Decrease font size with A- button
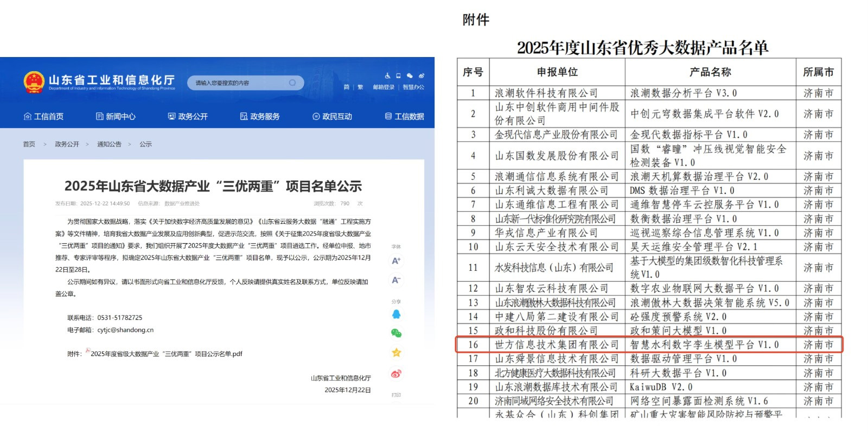This screenshot has width=868, height=437. click(396, 280)
